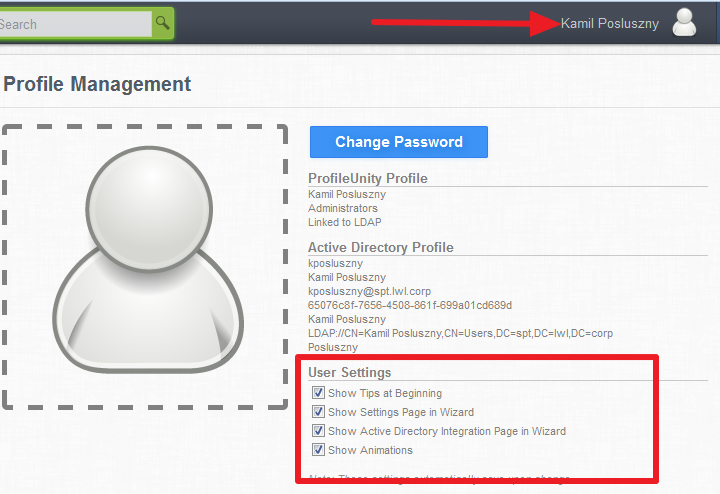The height and width of the screenshot is (494, 720).
Task: Select the Linked to LDAP text
Action: (x=345, y=222)
